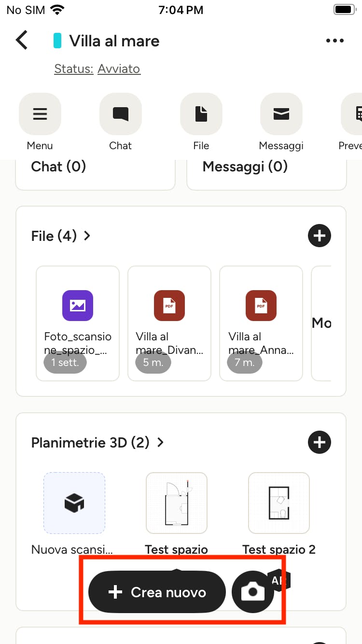This screenshot has height=644, width=362.
Task: Add a new file with plus icon
Action: pyautogui.click(x=320, y=236)
